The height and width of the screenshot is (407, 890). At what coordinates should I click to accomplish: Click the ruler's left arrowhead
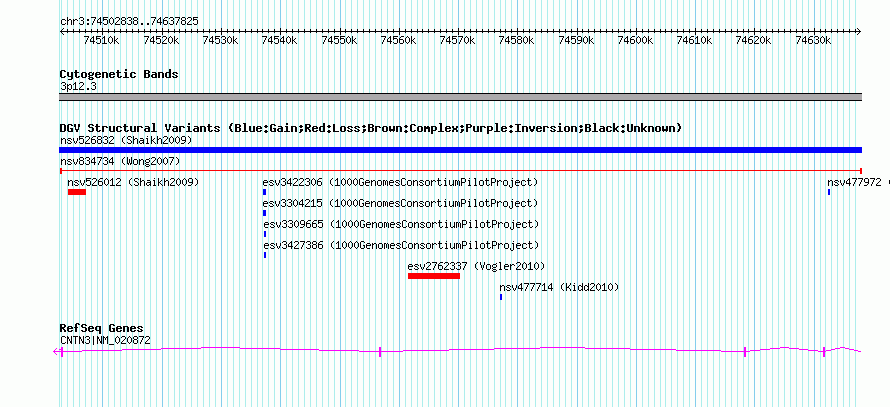[62, 32]
